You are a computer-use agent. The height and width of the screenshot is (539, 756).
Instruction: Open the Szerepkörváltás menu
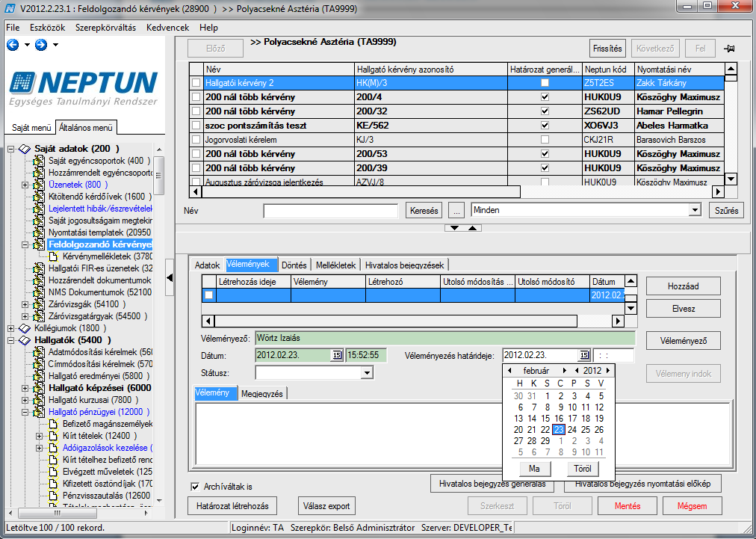(x=105, y=28)
